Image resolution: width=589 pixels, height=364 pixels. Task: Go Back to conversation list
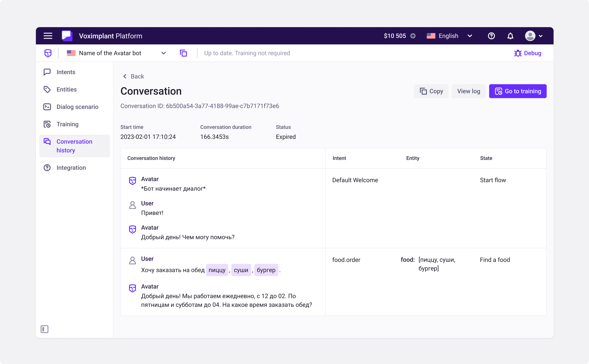pyautogui.click(x=134, y=76)
